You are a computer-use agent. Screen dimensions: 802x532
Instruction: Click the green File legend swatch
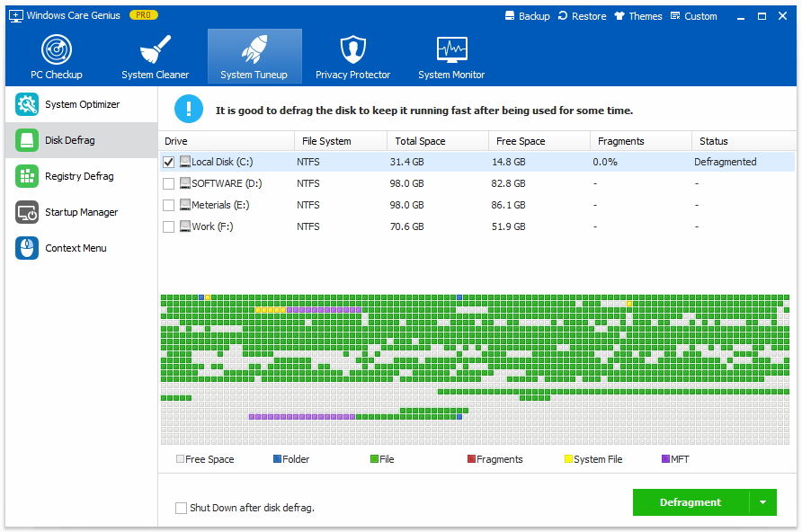(x=374, y=459)
